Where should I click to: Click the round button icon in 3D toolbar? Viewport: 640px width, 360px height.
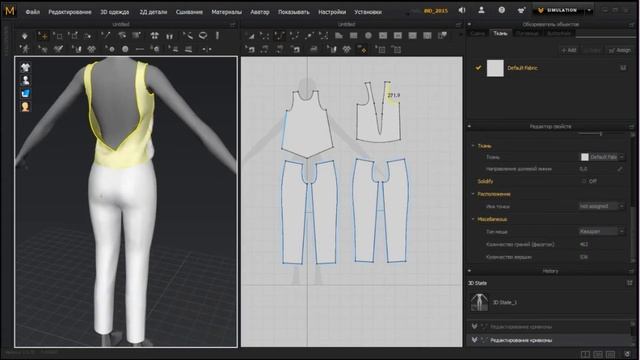click(x=125, y=49)
